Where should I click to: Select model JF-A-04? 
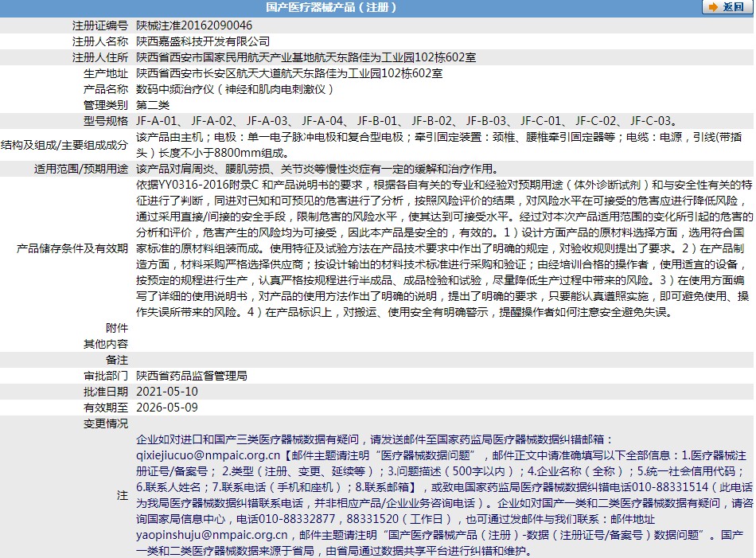[x=322, y=121]
